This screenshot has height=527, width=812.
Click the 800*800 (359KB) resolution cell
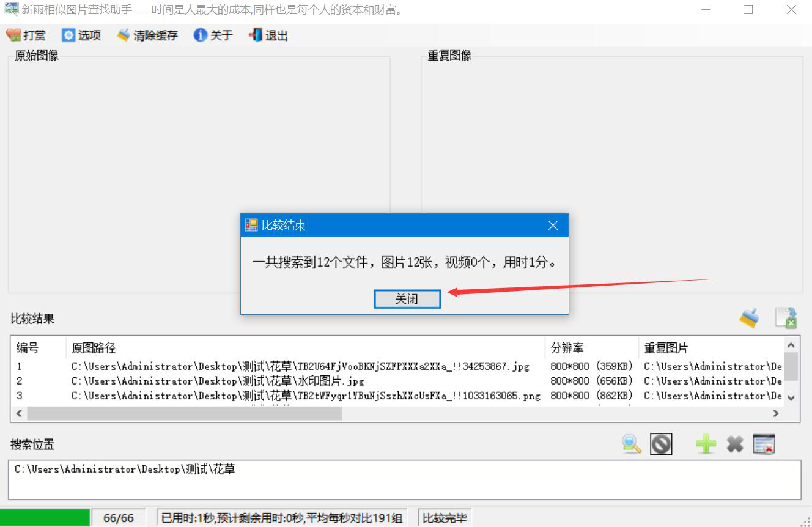coord(592,366)
